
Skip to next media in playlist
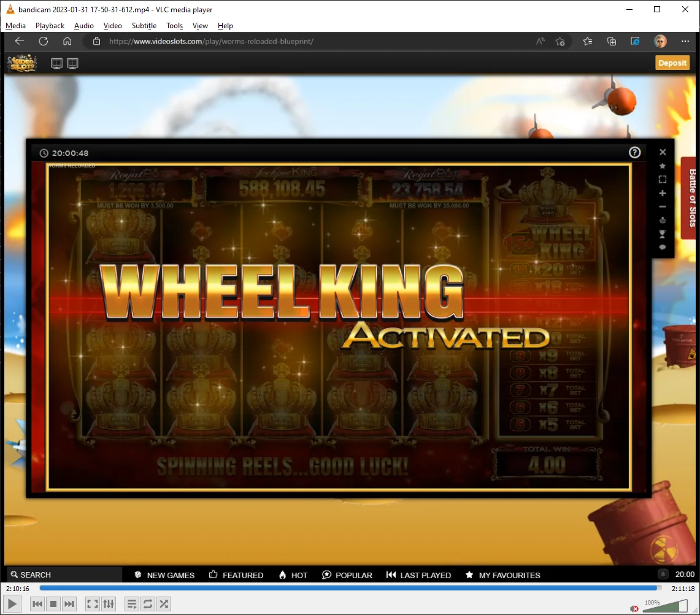point(69,605)
